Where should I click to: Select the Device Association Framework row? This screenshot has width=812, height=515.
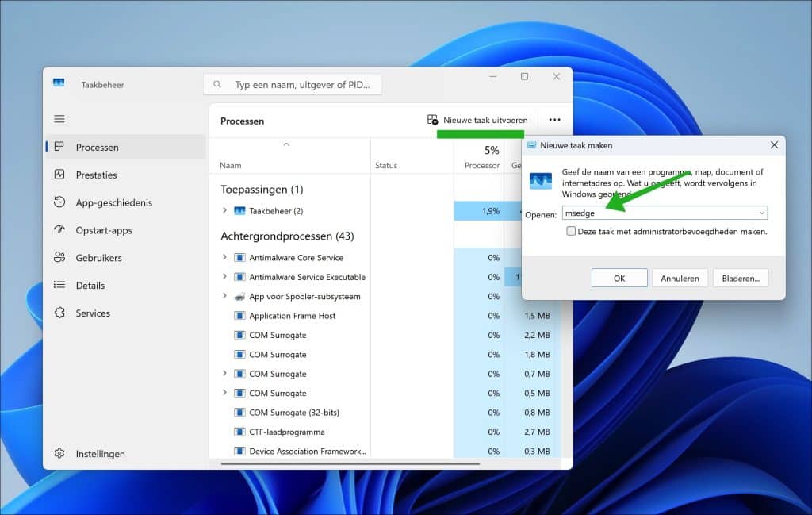308,452
